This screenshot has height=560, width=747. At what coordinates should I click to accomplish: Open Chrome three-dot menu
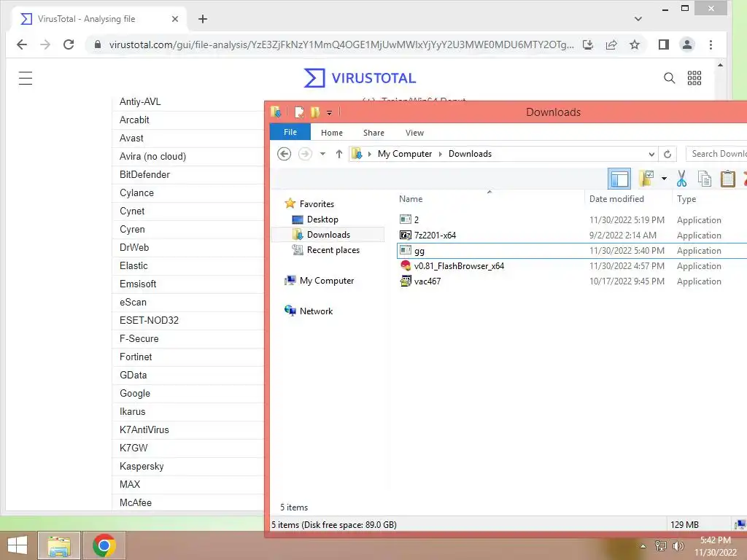tap(711, 44)
